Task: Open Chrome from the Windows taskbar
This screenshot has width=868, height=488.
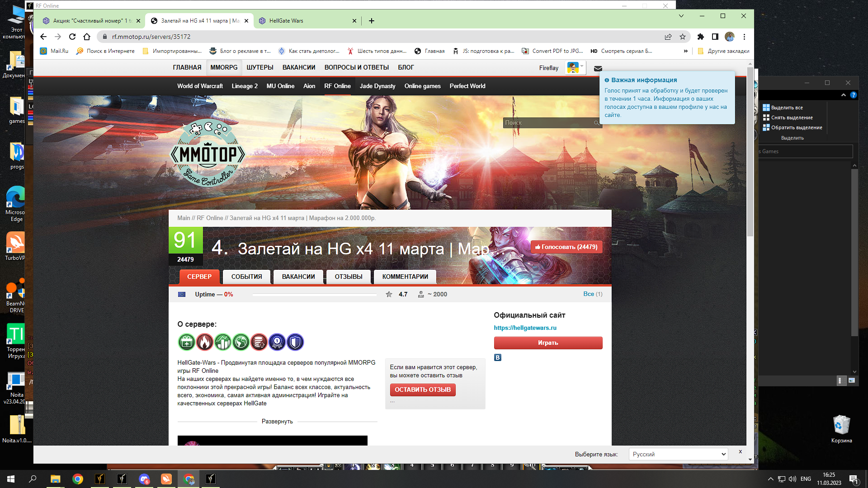Action: click(78, 479)
